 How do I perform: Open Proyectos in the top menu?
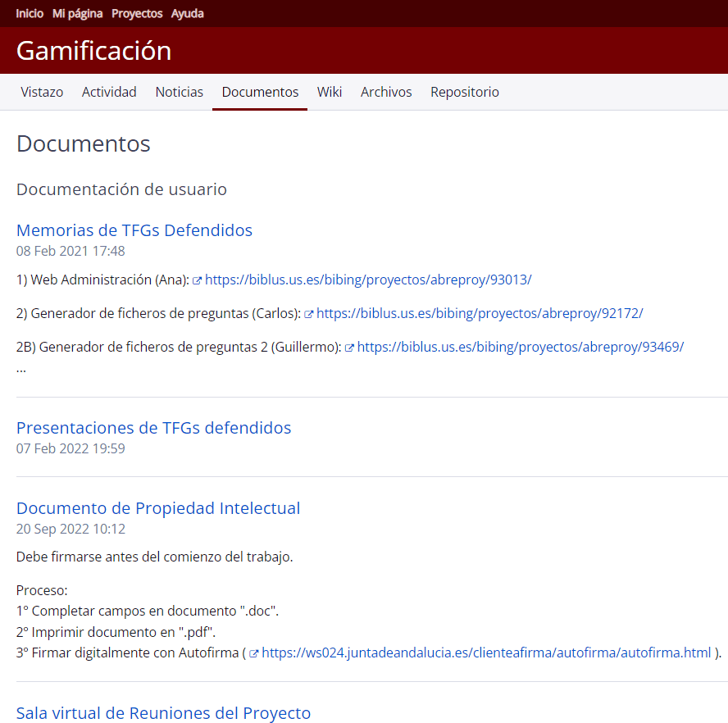(137, 13)
